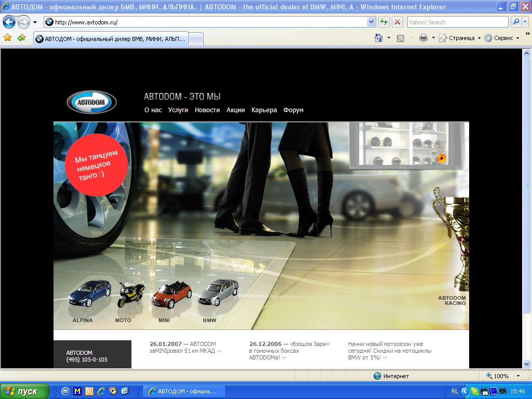The width and height of the screenshot is (532, 399).
Task: Open the recent pages dropdown beside Forward
Action: [x=35, y=22]
